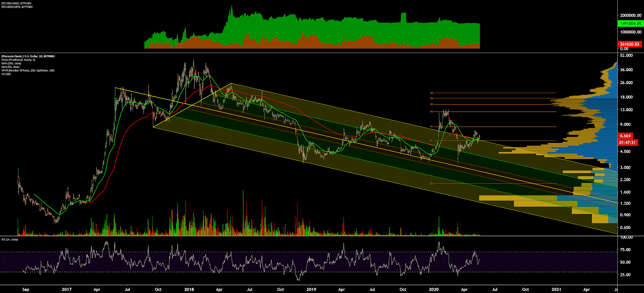Select the Pivots (Traditional, Yearly, 5) indicator
The image size is (644, 293).
[x=18, y=60]
